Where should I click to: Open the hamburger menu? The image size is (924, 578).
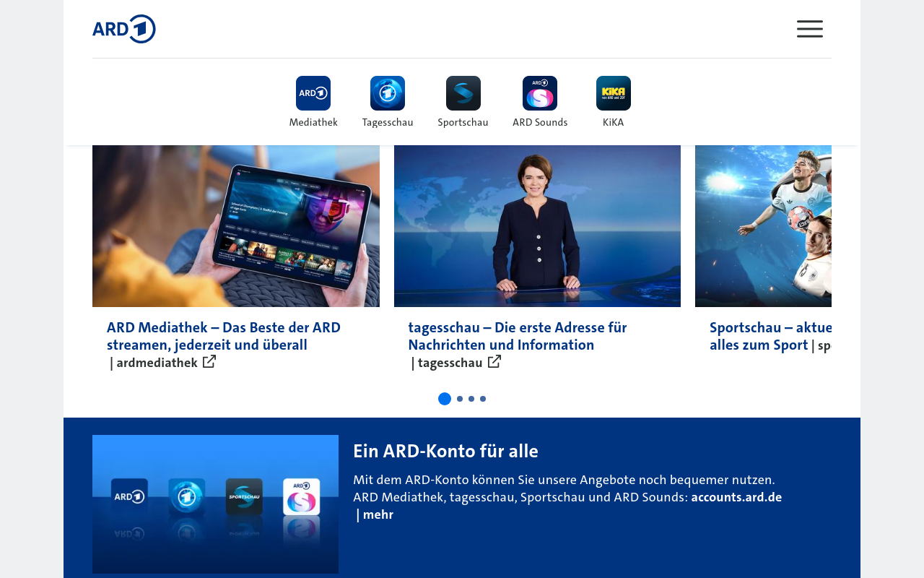[x=810, y=29]
